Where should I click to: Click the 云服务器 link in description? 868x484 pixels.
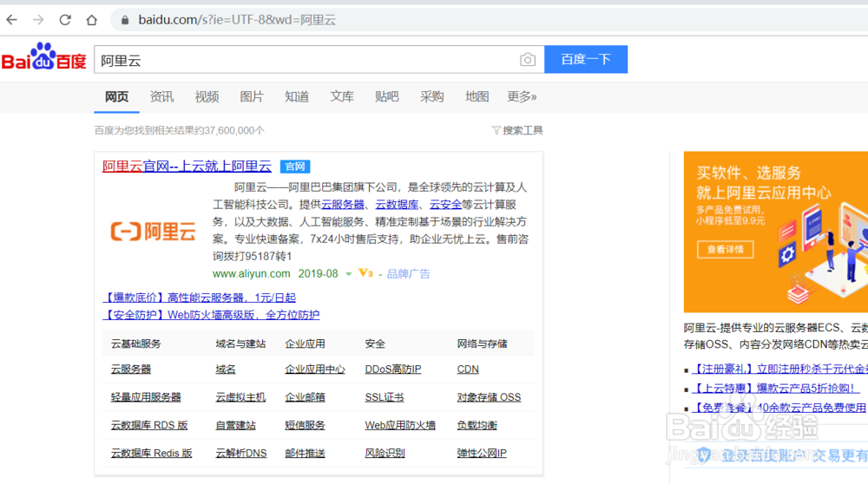(343, 205)
